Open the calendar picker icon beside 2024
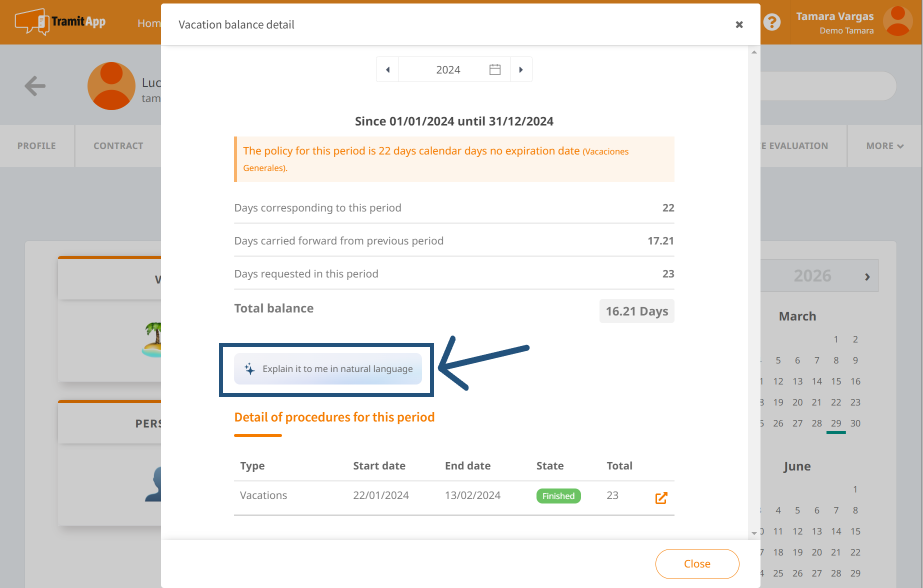The image size is (923, 588). 495,70
